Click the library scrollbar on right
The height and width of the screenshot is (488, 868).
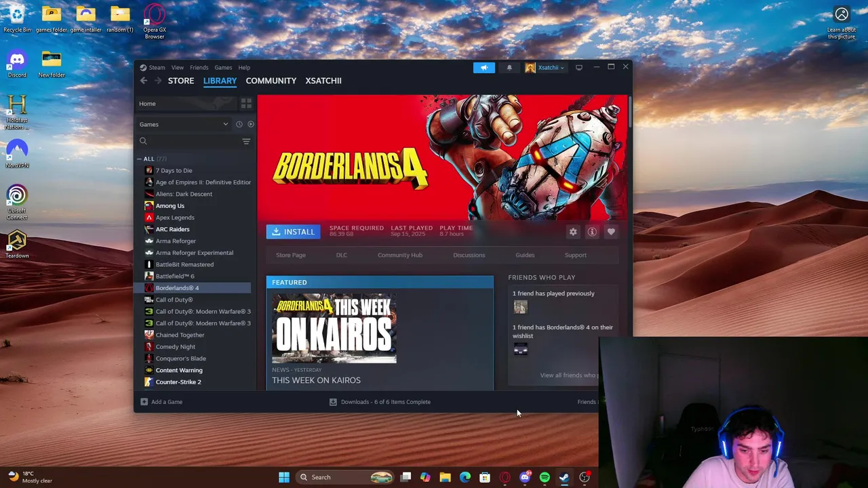tap(630, 112)
